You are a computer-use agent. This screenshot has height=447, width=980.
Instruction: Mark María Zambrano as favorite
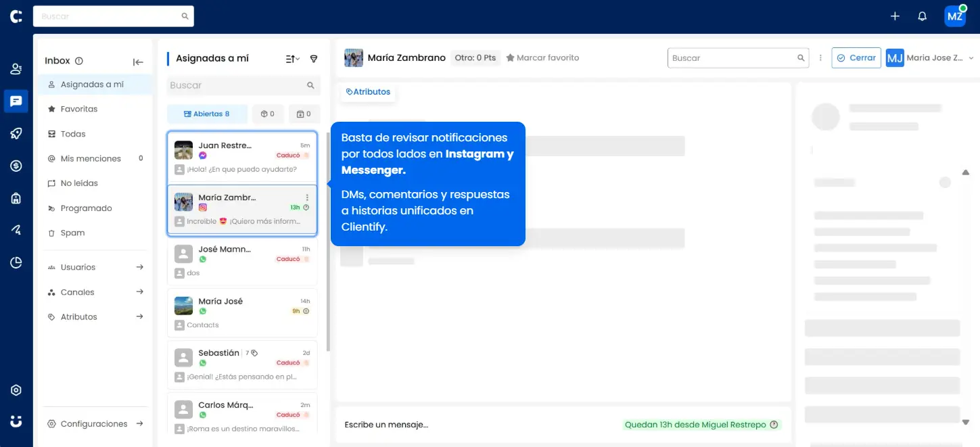point(542,58)
